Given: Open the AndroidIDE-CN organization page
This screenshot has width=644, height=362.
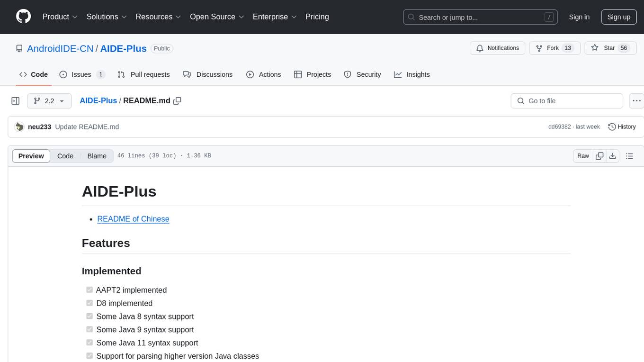Looking at the screenshot, I should pos(60,48).
